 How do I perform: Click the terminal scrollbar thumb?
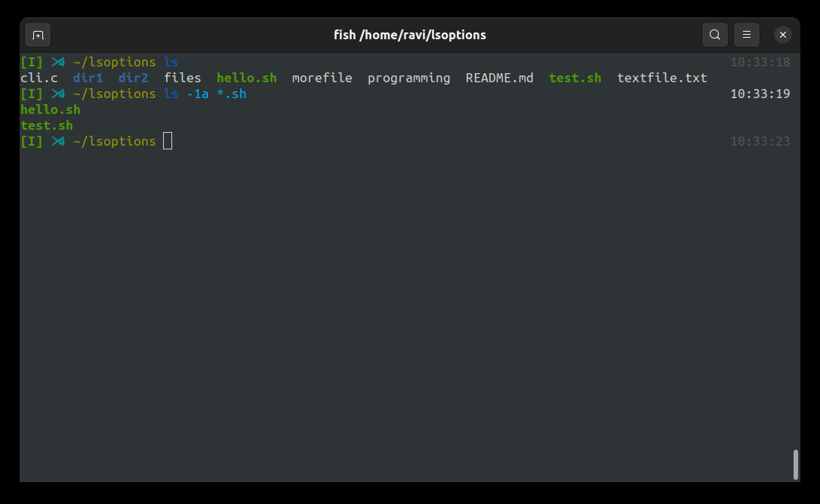(795, 464)
